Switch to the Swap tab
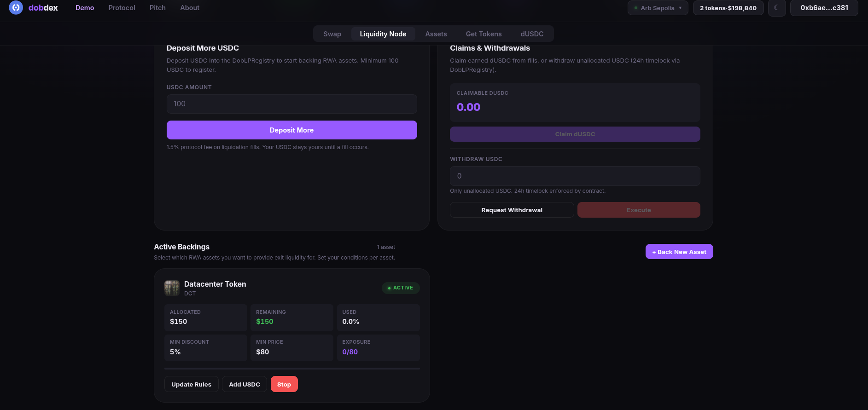This screenshot has width=868, height=410. [x=332, y=34]
